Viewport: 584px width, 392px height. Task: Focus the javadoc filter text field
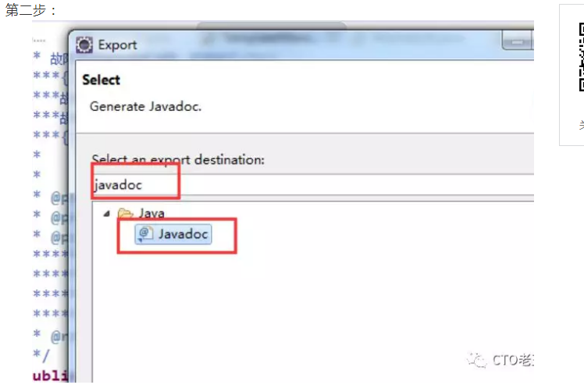(x=313, y=184)
